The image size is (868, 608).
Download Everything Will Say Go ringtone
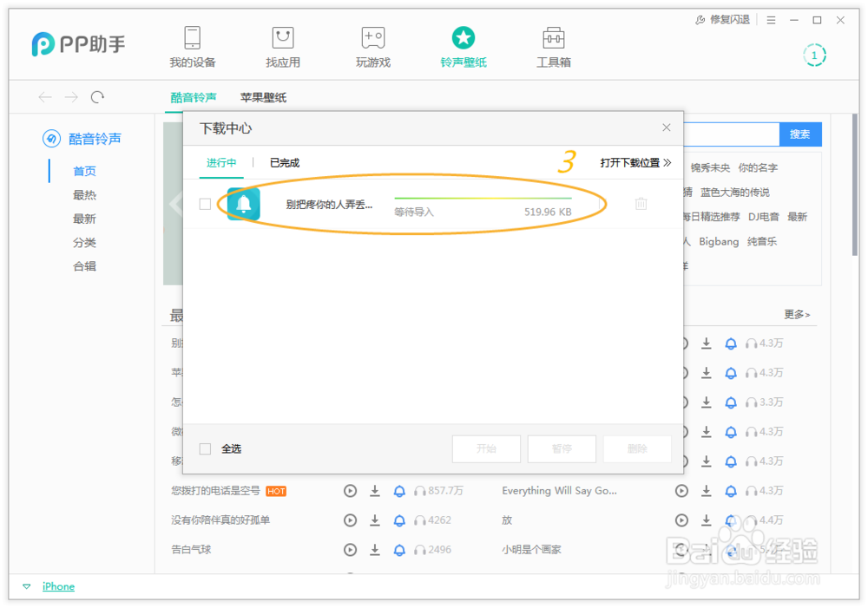click(707, 491)
